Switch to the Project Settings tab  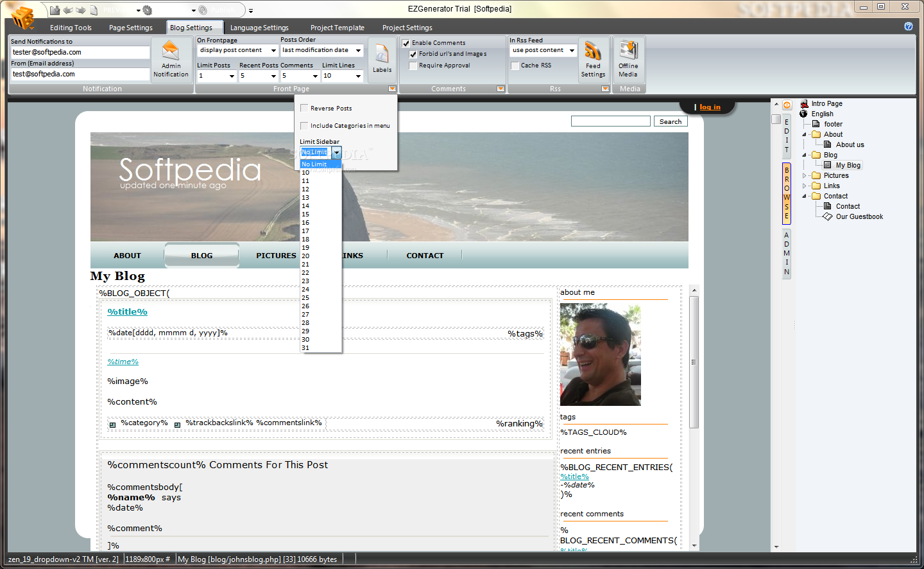coord(407,28)
